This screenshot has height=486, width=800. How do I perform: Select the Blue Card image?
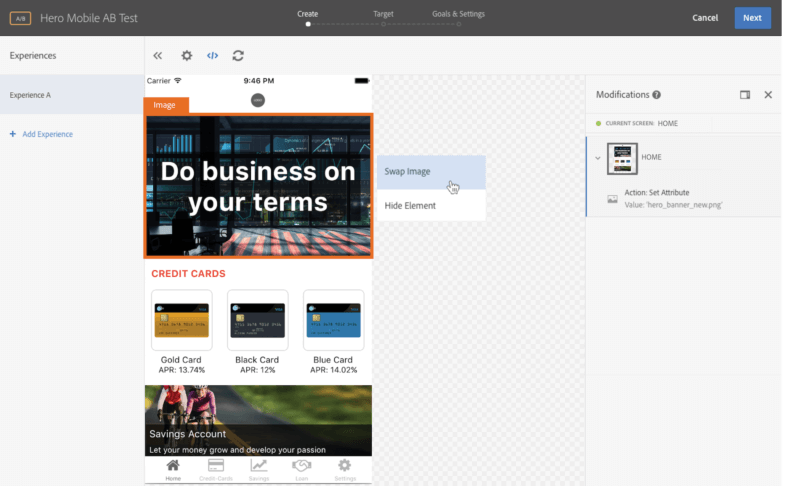334,320
